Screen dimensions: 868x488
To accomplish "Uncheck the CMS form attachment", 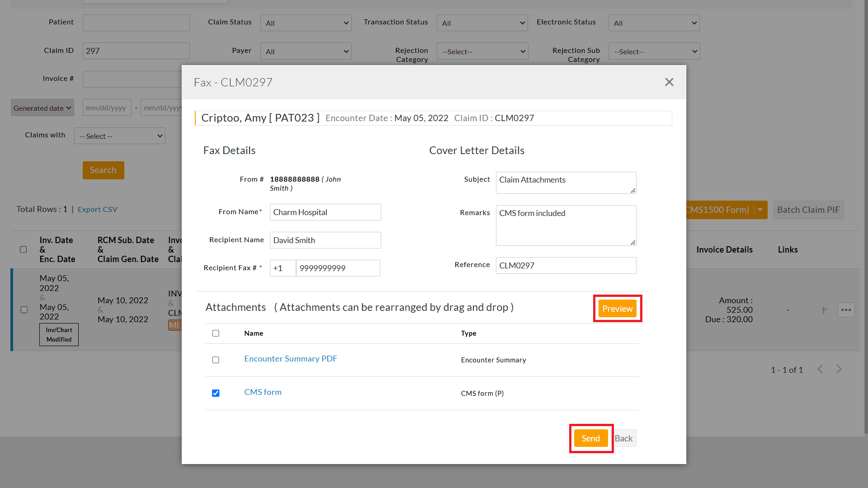I will [x=216, y=393].
